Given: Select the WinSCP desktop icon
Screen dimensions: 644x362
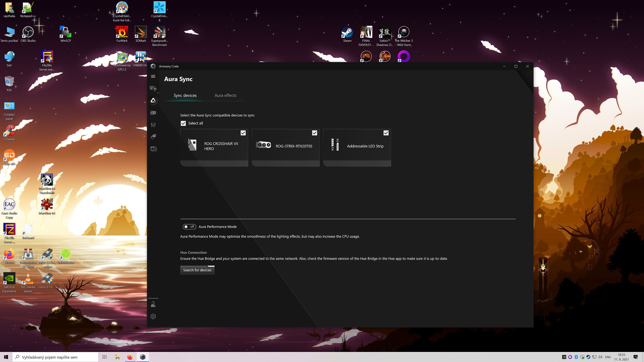Looking at the screenshot, I should point(65,34).
